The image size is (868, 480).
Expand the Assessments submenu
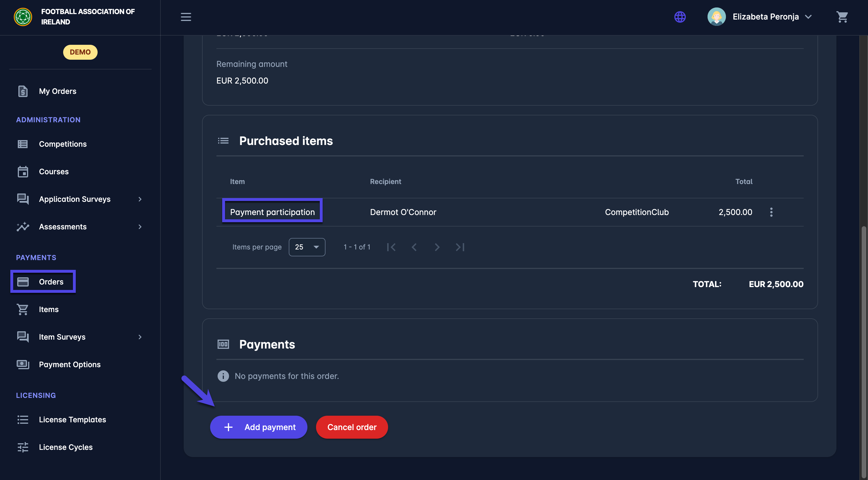pyautogui.click(x=140, y=227)
